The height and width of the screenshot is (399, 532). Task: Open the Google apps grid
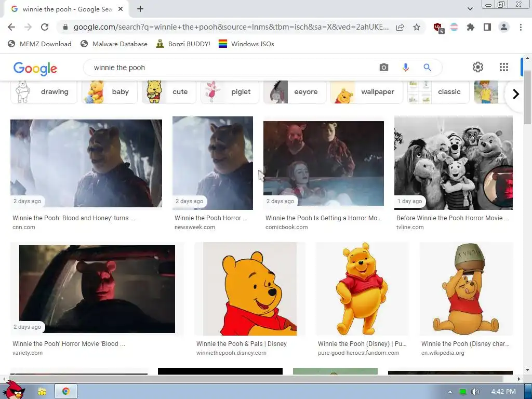click(504, 67)
